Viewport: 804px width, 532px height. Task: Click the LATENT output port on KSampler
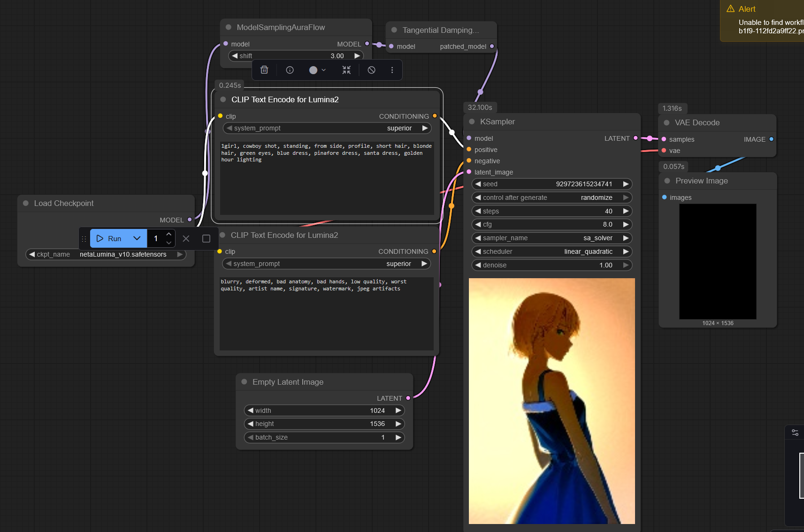coord(636,138)
